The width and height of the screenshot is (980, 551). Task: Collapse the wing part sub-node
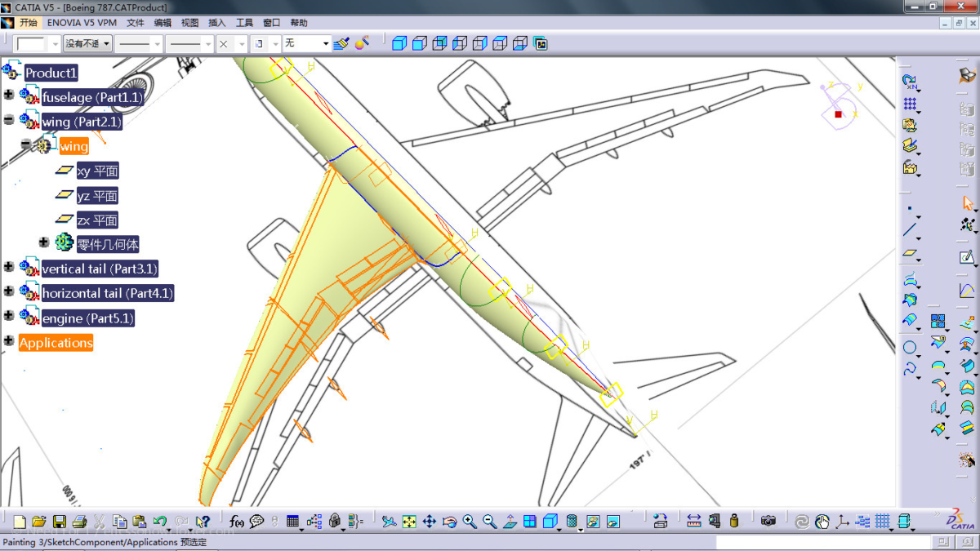click(26, 144)
